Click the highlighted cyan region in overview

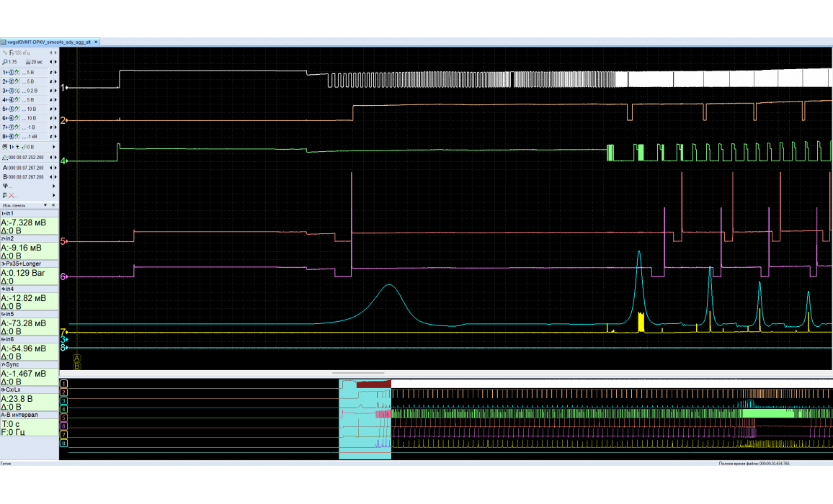coord(365,432)
